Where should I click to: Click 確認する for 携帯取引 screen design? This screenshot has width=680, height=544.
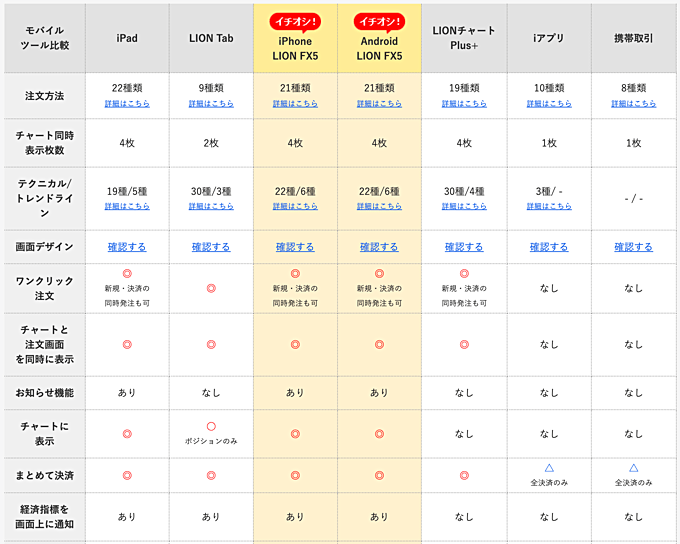tap(634, 247)
